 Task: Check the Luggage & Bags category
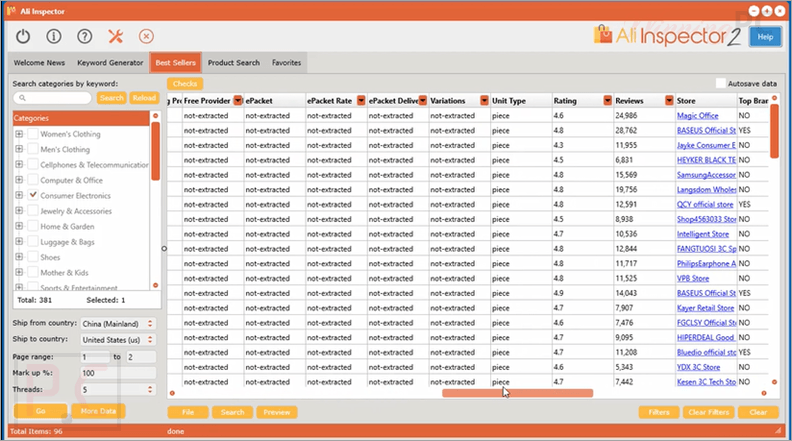[33, 241]
